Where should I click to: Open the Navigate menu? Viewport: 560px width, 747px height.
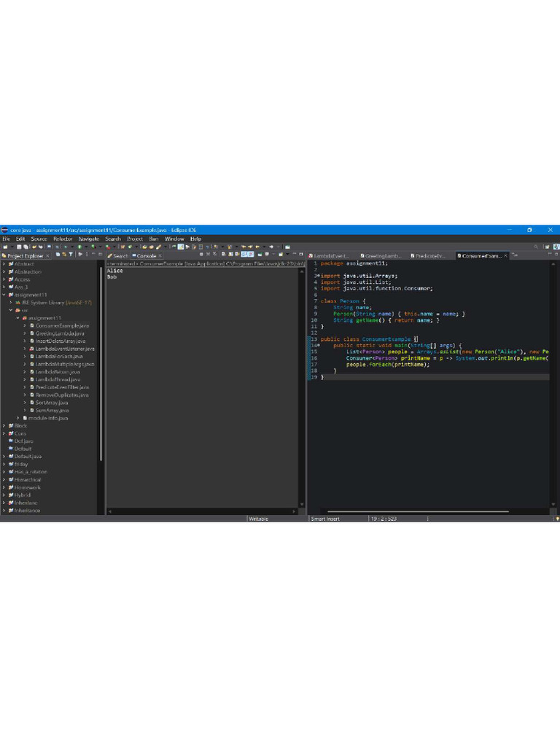coord(89,239)
